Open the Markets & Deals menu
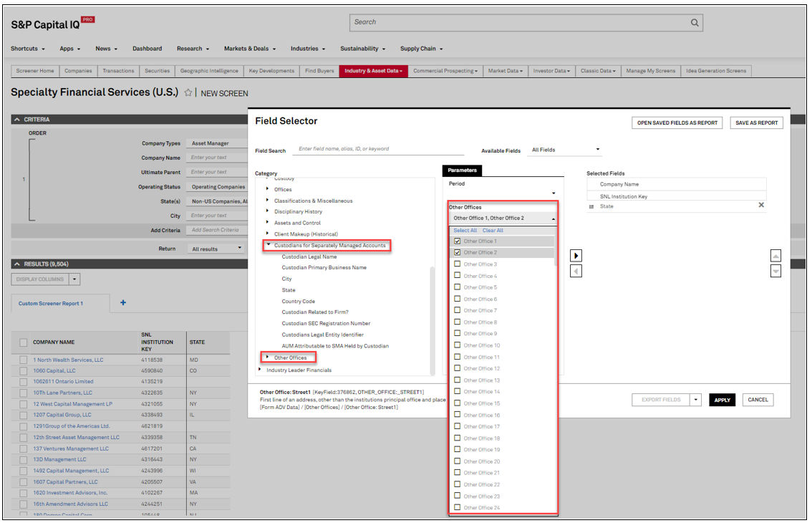This screenshot has width=812, height=528. pyautogui.click(x=250, y=49)
